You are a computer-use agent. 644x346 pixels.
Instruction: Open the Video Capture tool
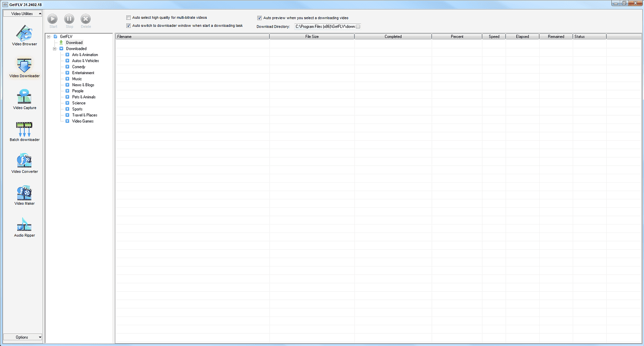24,98
